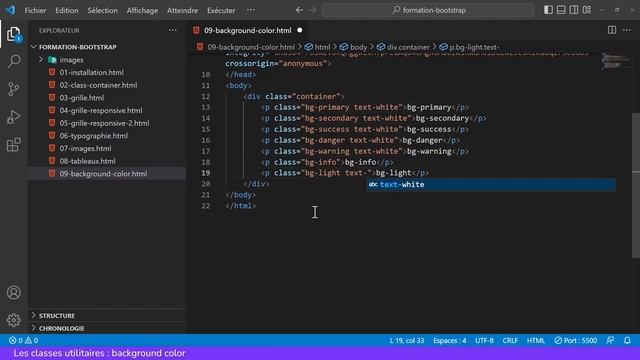This screenshot has height=360, width=640.
Task: Click the bg-info text on line 18
Action: 360,162
